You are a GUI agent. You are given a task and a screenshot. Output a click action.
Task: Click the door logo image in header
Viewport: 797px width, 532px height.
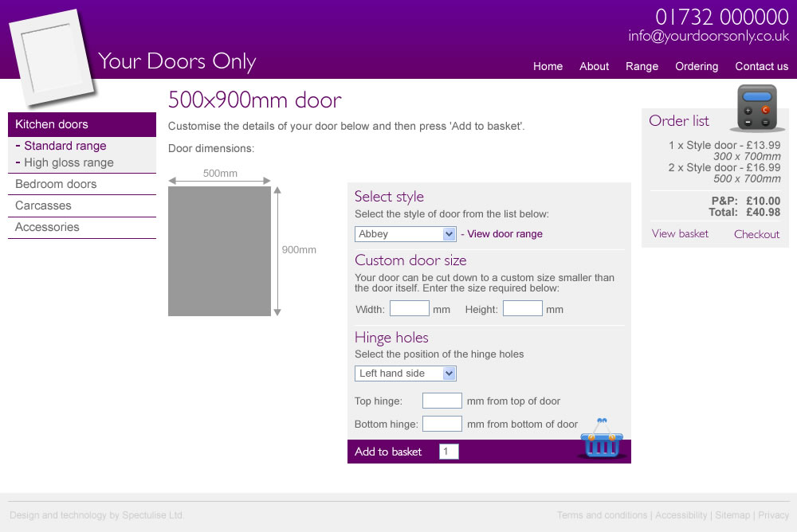[x=52, y=57]
